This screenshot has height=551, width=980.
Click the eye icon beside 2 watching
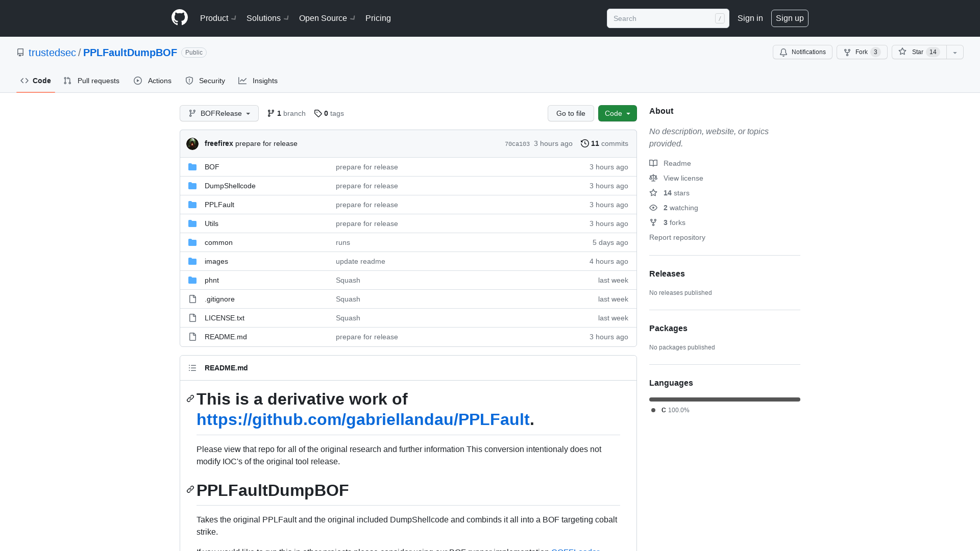pos(653,208)
